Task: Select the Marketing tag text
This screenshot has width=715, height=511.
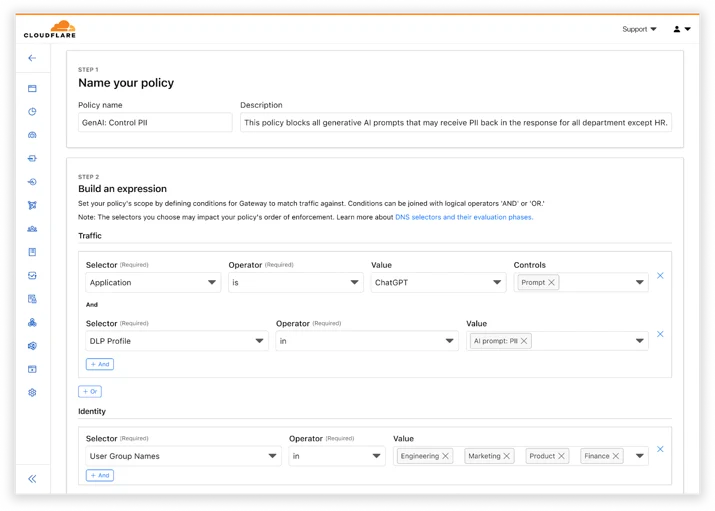Action: tap(484, 456)
